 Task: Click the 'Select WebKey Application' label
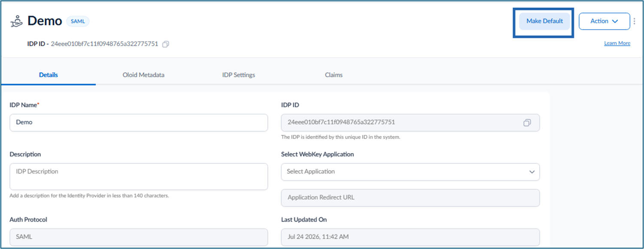tap(317, 154)
